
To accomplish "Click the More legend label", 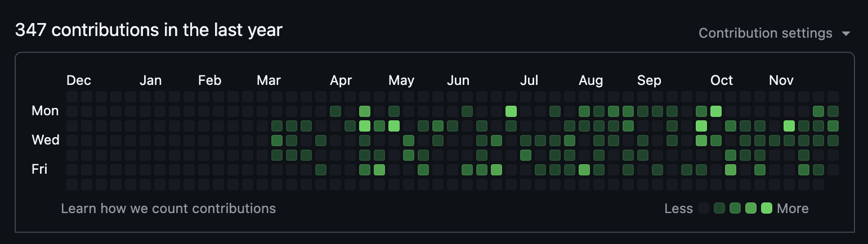I will 793,209.
